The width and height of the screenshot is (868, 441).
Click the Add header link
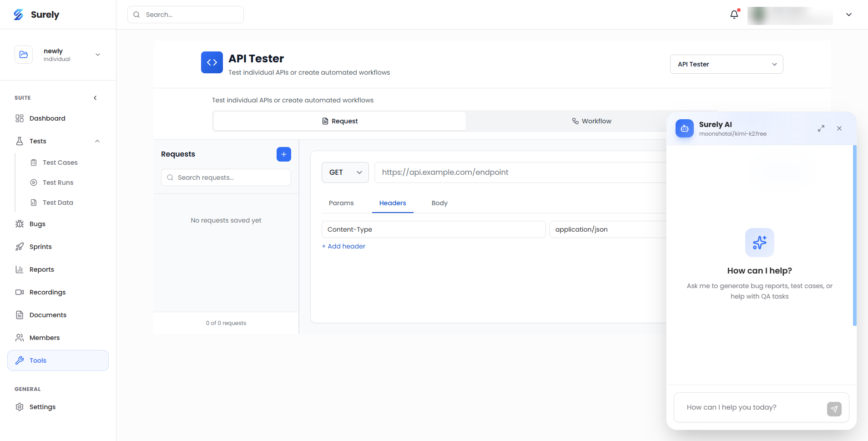pyautogui.click(x=343, y=246)
